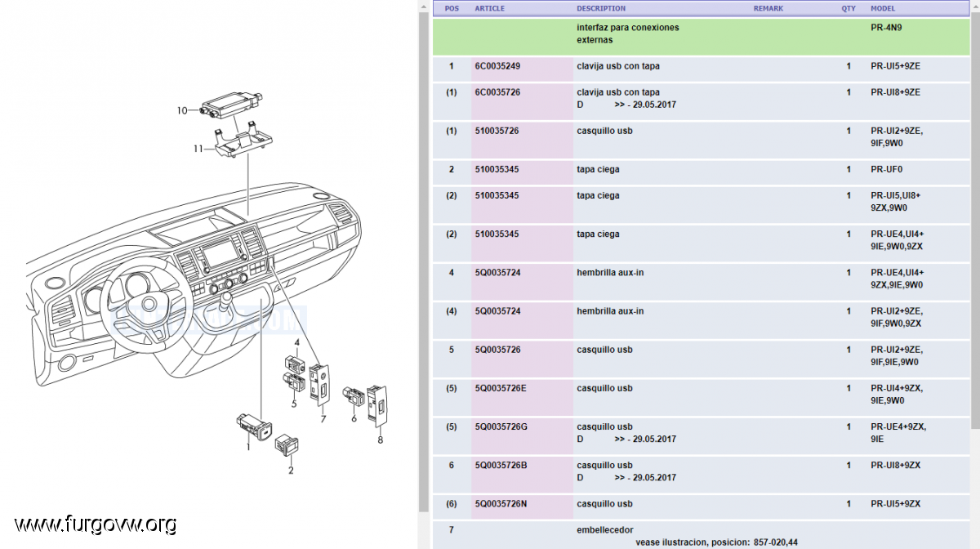
Task: Click the diagram pane vertical scrollbar
Action: (x=423, y=245)
